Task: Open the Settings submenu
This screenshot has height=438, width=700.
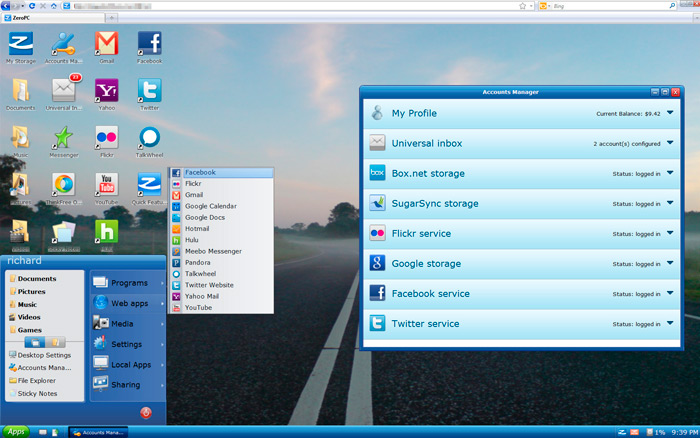Action: (128, 344)
